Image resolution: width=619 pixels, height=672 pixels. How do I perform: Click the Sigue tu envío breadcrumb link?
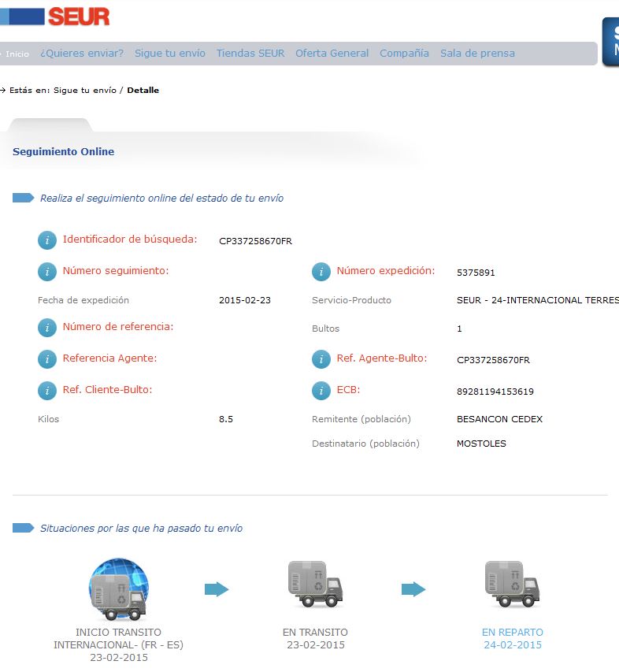tap(85, 91)
